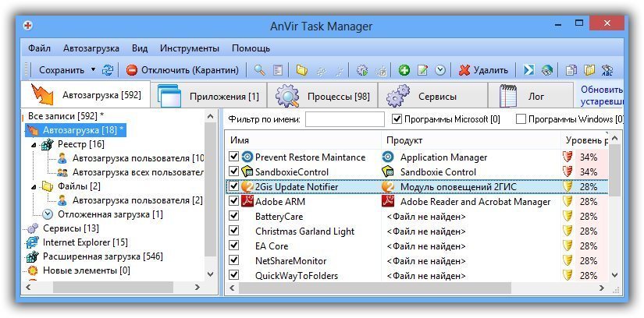Viewport: 644px width, 318px height.
Task: Click the Adobe ARM red PDF icon
Action: click(247, 201)
